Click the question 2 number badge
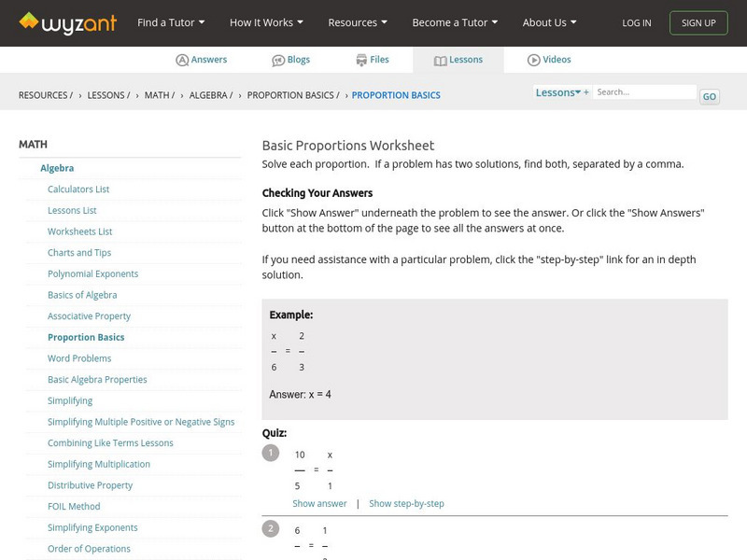 (271, 528)
